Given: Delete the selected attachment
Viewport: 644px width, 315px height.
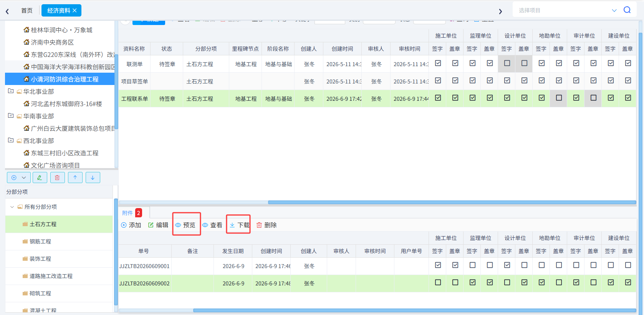Looking at the screenshot, I should [x=267, y=225].
